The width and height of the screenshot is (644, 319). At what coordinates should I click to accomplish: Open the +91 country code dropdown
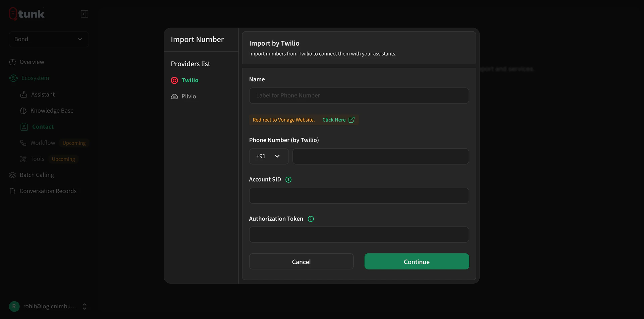(x=268, y=156)
